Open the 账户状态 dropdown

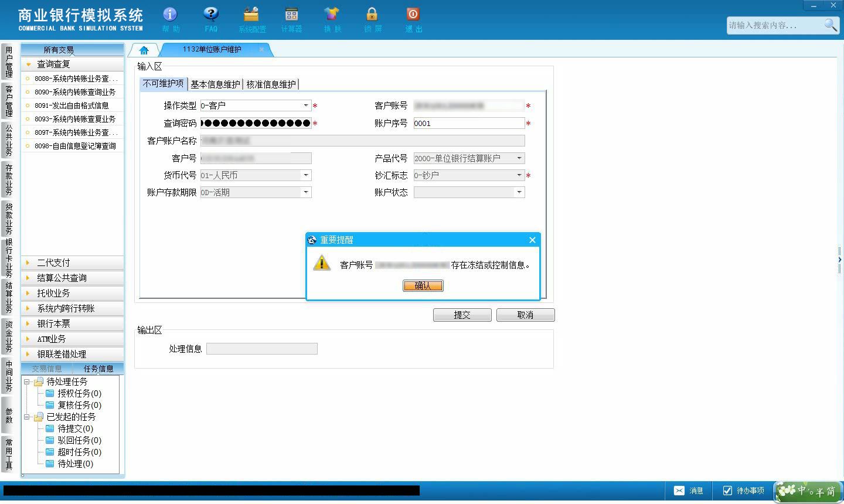(519, 192)
